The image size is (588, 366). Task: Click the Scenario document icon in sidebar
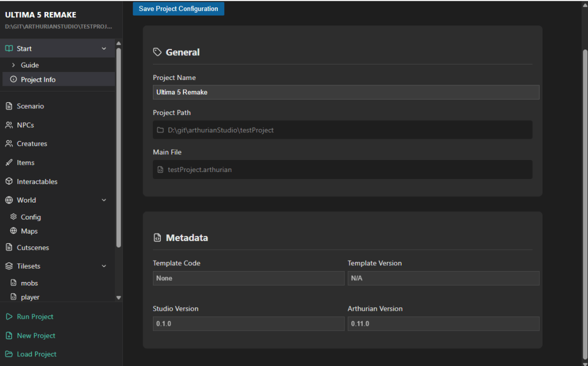coord(9,106)
